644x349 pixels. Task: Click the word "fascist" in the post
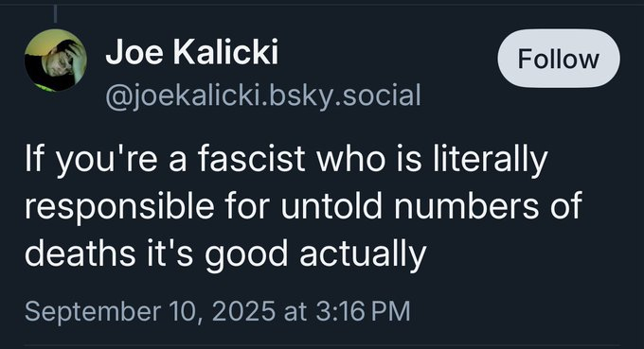pyautogui.click(x=251, y=159)
